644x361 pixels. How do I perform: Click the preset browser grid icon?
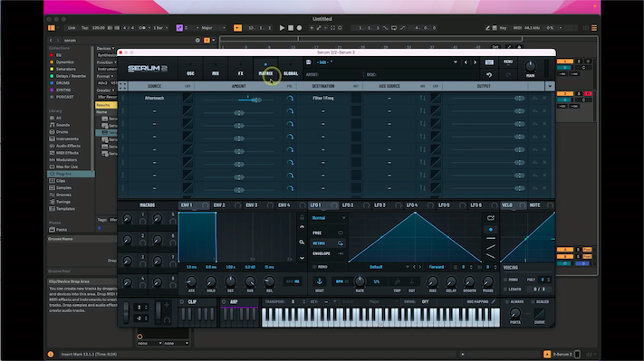coord(489,62)
